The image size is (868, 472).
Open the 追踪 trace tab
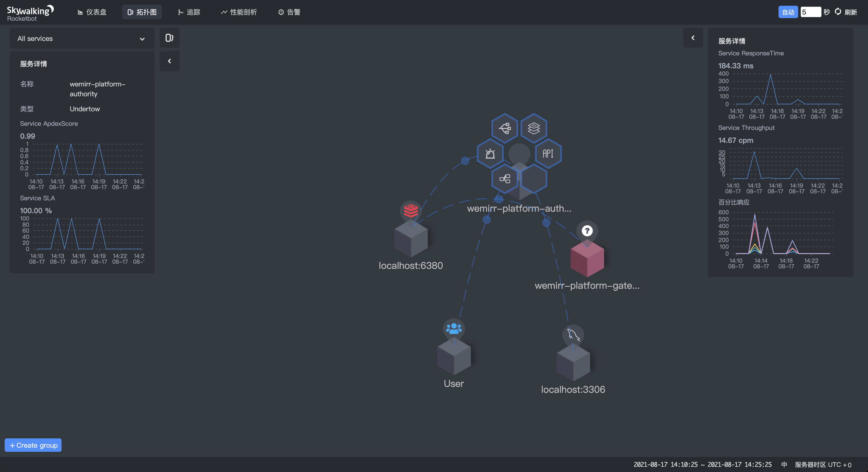click(x=189, y=12)
